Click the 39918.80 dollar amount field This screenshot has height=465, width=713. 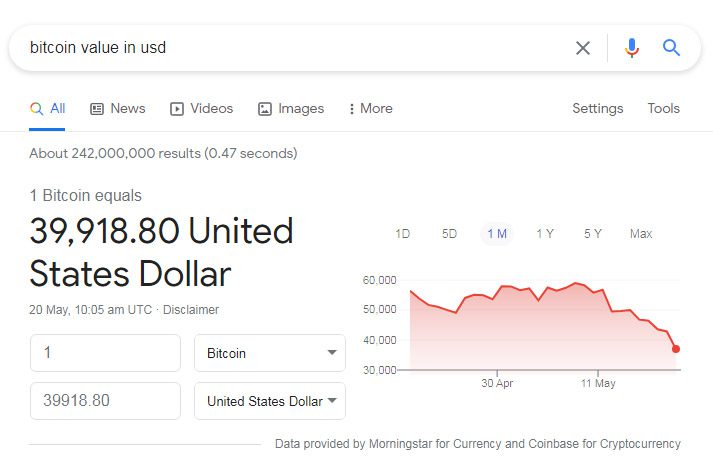tap(105, 401)
